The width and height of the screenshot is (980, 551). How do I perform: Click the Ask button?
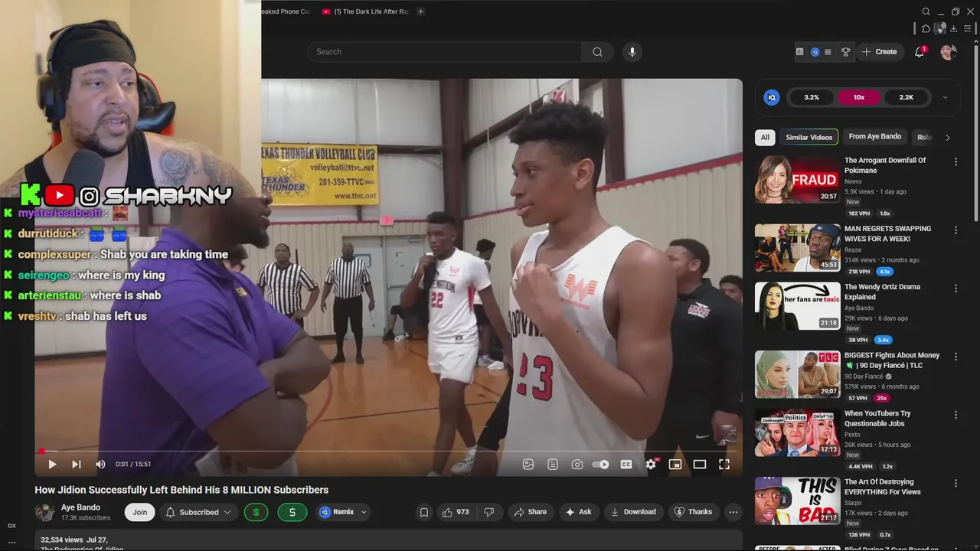pyautogui.click(x=578, y=512)
